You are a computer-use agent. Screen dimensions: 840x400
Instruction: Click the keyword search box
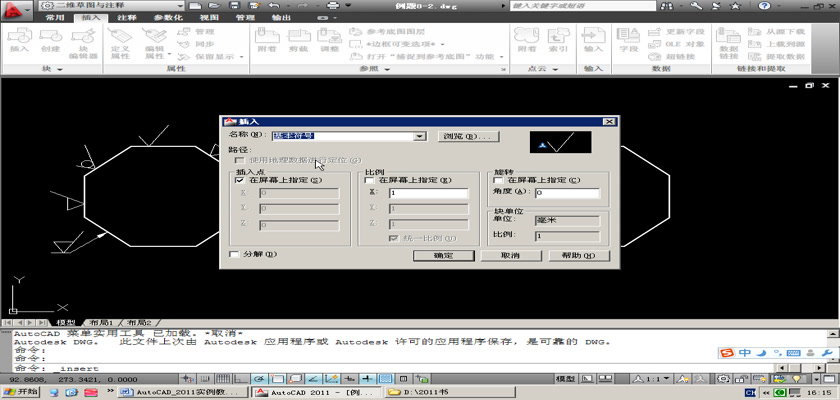pyautogui.click(x=583, y=6)
